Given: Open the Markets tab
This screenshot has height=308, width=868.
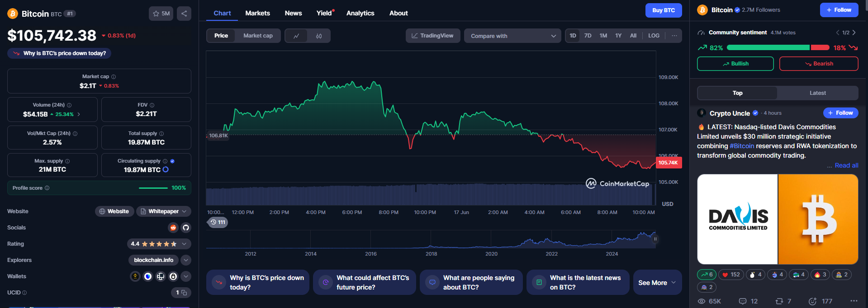Looking at the screenshot, I should point(258,13).
